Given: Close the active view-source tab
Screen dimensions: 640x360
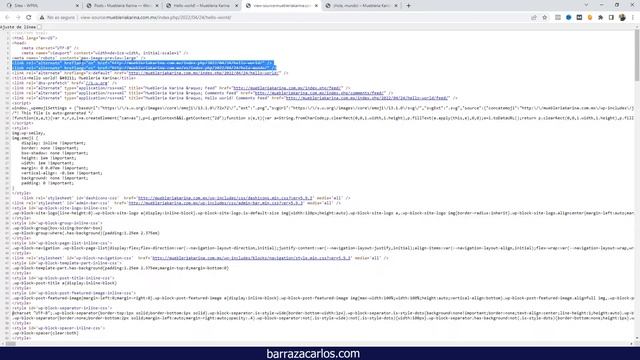Looking at the screenshot, I should pyautogui.click(x=316, y=6).
